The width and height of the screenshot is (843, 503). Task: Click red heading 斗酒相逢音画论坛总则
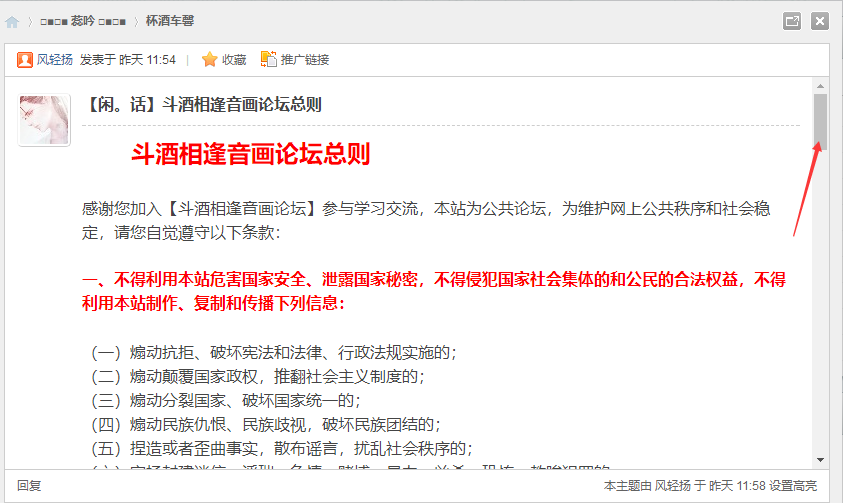[x=251, y=154]
